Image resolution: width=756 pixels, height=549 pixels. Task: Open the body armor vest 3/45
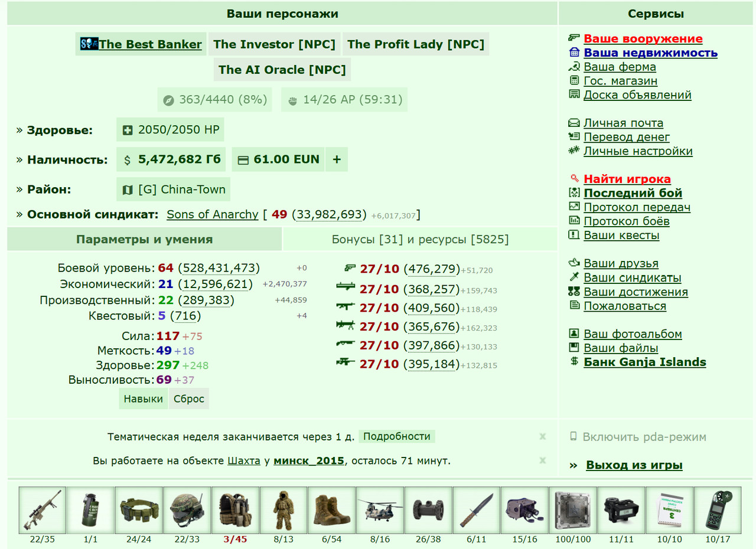[236, 510]
